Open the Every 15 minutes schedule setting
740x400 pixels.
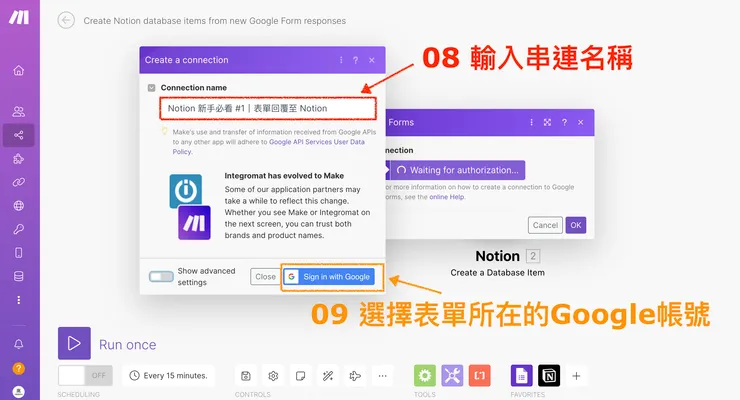(x=168, y=375)
